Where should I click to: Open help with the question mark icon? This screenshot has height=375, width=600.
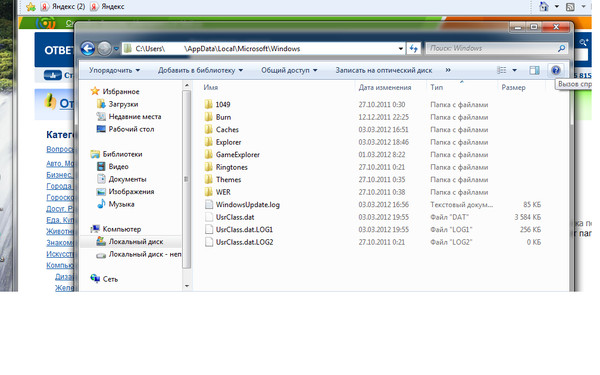pos(556,70)
